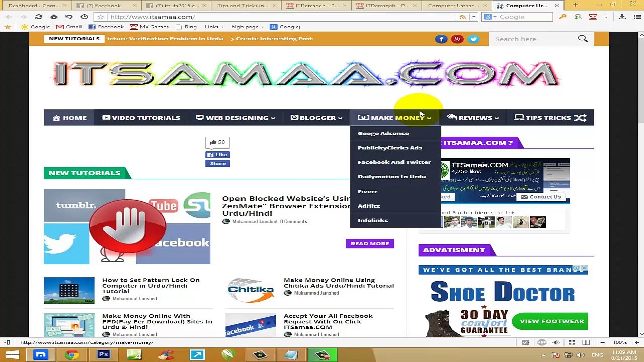Click the View Footwear ad button
Screen dimensions: 644x362
tap(550, 321)
